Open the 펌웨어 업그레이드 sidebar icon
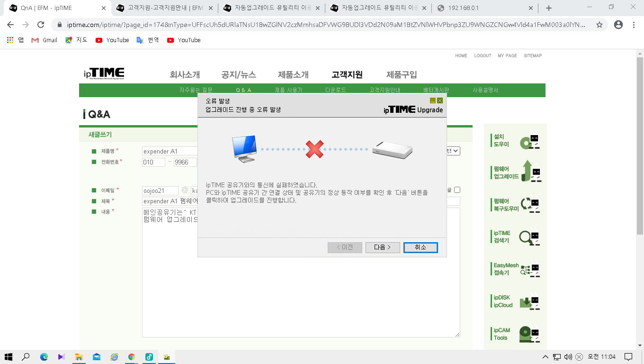Screen dimensions: 644x364 click(x=517, y=172)
